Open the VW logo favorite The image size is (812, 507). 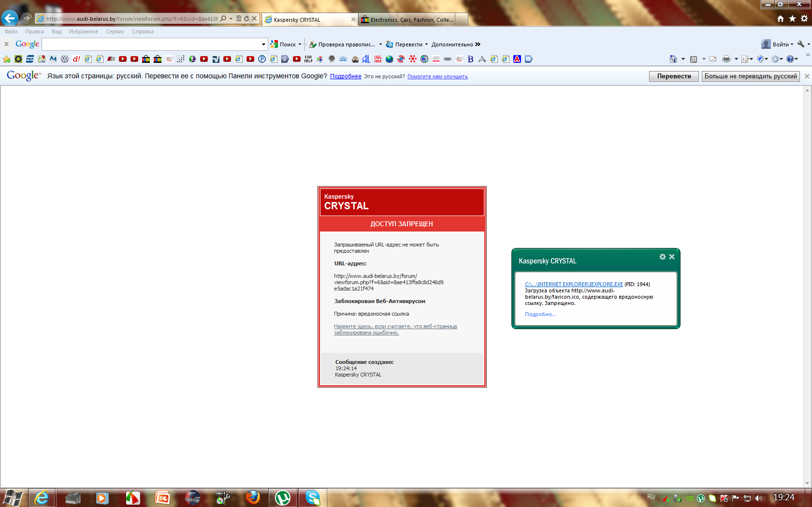[65, 59]
